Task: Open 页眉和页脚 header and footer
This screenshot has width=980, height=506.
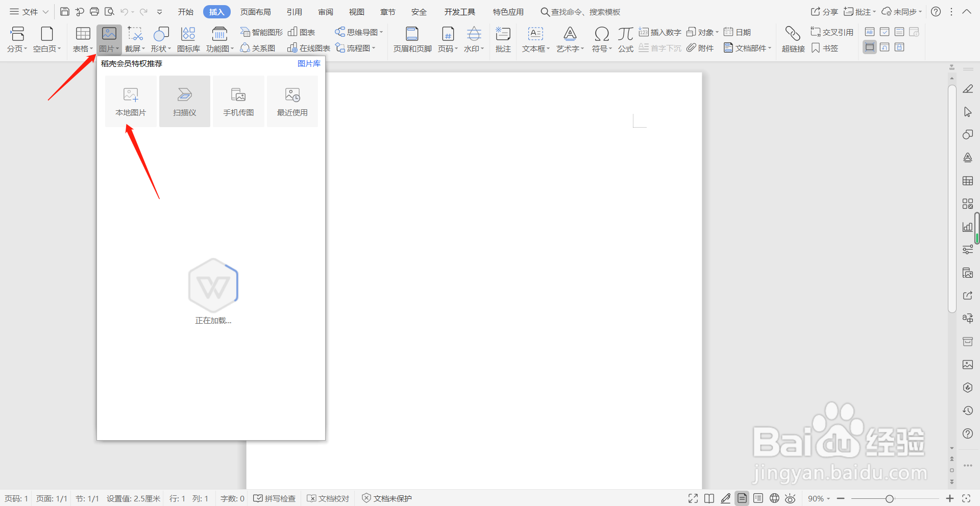Action: pyautogui.click(x=412, y=39)
